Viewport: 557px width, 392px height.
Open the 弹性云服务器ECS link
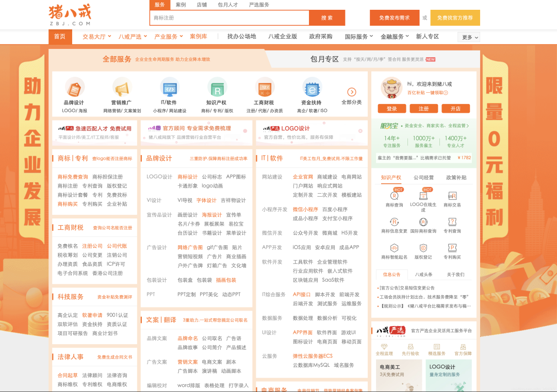pos(313,356)
